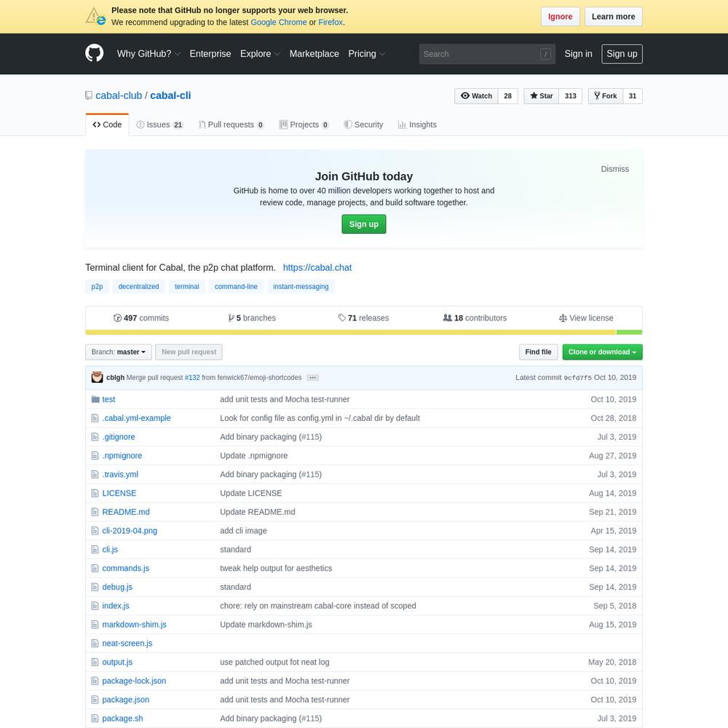728x728 pixels.
Task: Click the file icon next to .npmignore
Action: pyautogui.click(x=95, y=456)
